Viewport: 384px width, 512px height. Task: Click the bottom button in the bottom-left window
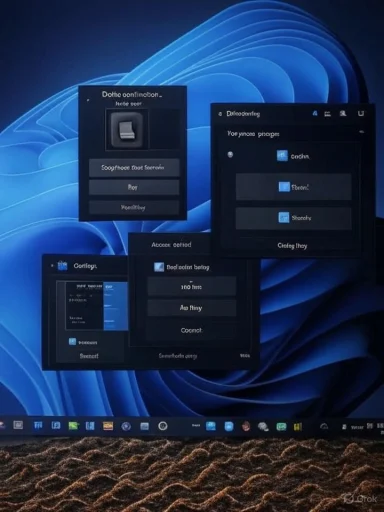(x=89, y=356)
